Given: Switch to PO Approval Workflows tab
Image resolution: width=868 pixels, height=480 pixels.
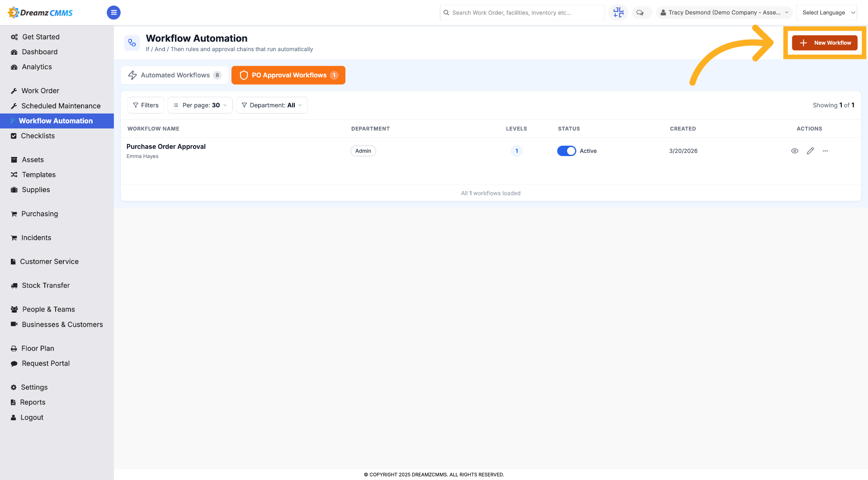Looking at the screenshot, I should click(x=288, y=75).
